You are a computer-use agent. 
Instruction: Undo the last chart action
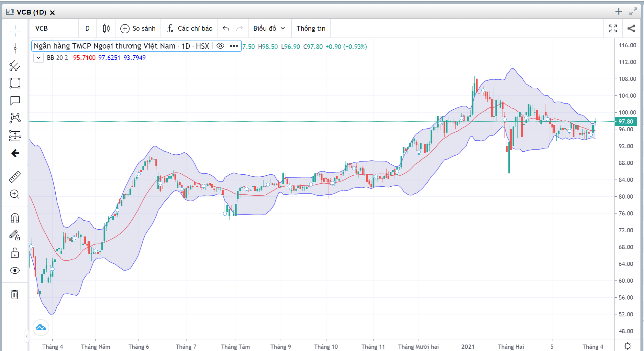coord(226,28)
